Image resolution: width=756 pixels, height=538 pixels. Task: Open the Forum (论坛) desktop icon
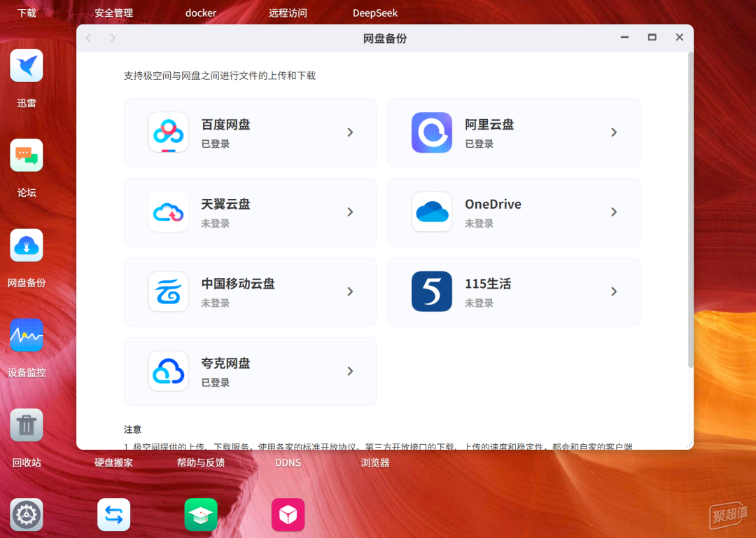coord(27,156)
